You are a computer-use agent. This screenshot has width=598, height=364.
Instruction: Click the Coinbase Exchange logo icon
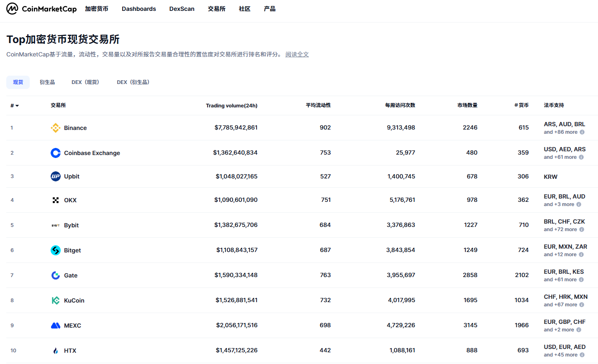click(56, 153)
